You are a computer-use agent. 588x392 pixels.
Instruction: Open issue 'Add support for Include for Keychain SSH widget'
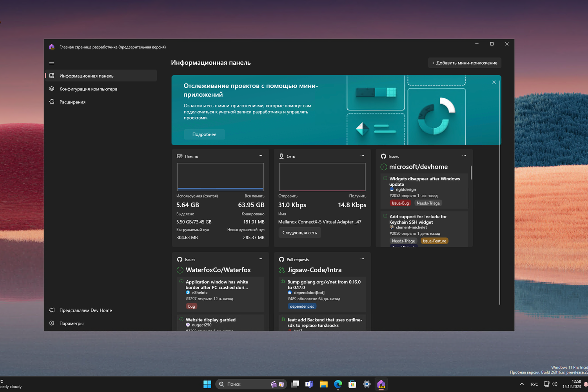coord(418,219)
